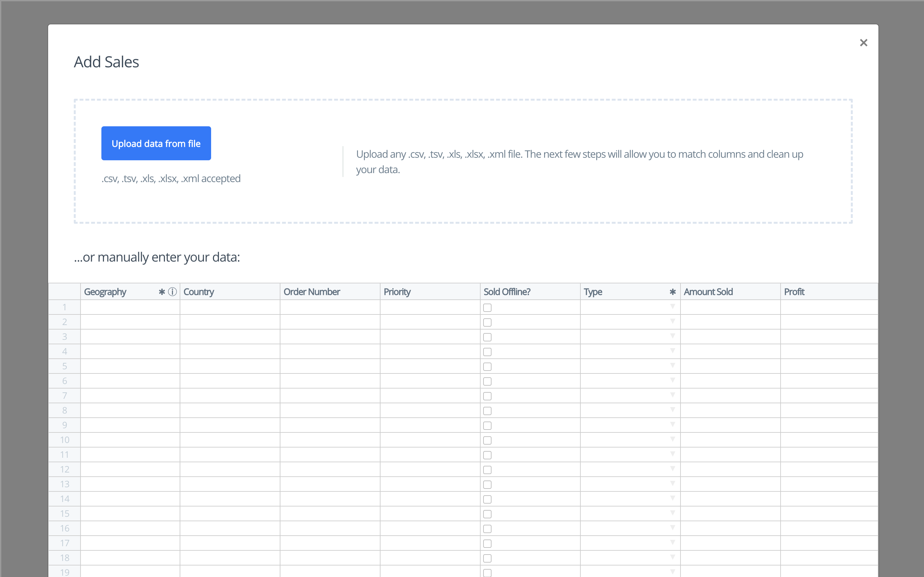
Task: Select row number 10 header
Action: [64, 440]
